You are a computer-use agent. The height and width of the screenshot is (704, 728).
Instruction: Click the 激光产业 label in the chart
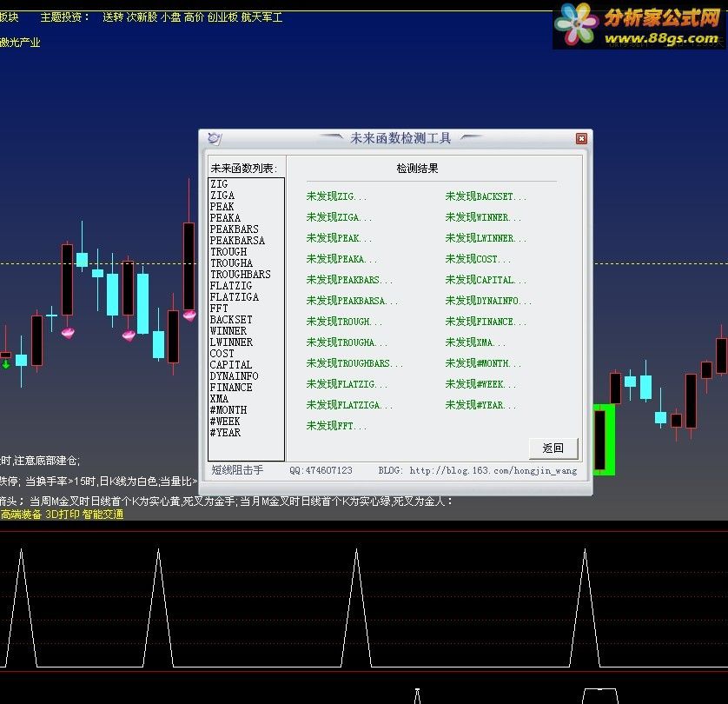click(x=20, y=43)
